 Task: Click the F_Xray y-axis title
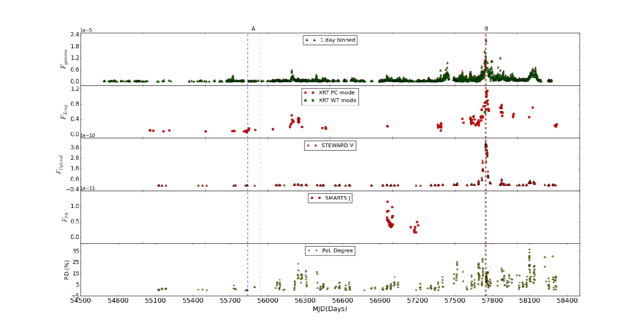pyautogui.click(x=64, y=111)
